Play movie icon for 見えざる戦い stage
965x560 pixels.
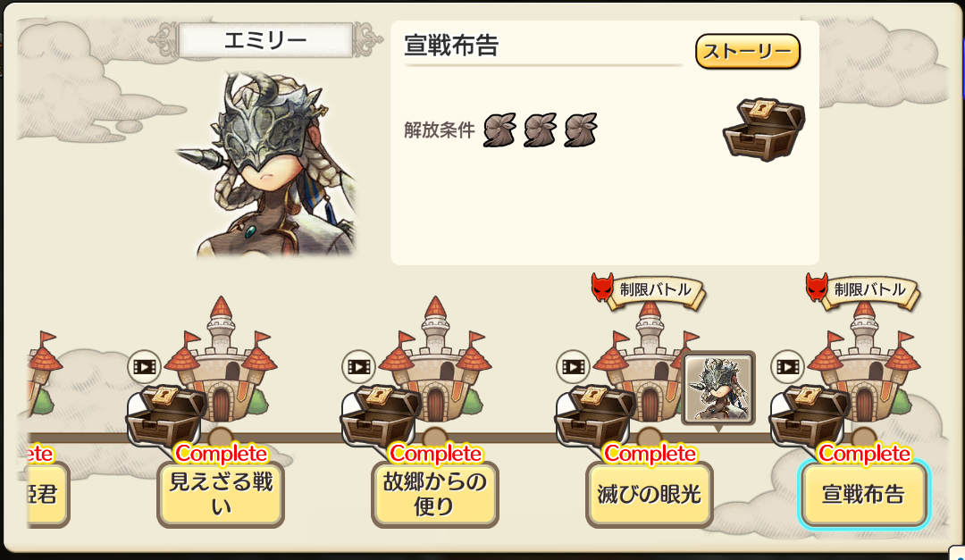pyautogui.click(x=145, y=367)
